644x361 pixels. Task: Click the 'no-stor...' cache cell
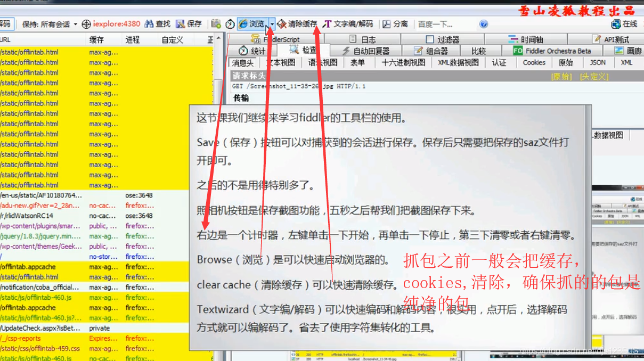click(104, 257)
